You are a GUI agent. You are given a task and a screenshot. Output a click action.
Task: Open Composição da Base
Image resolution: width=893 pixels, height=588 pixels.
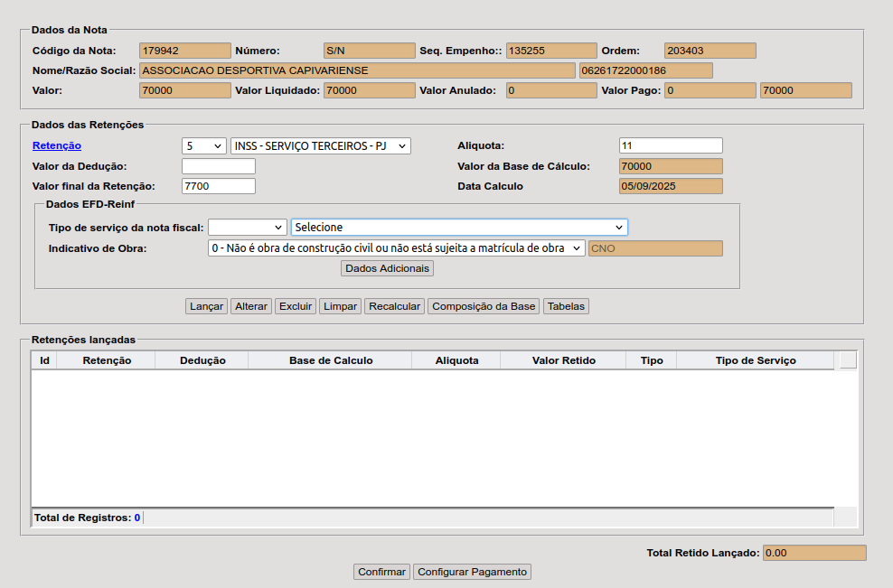[484, 306]
